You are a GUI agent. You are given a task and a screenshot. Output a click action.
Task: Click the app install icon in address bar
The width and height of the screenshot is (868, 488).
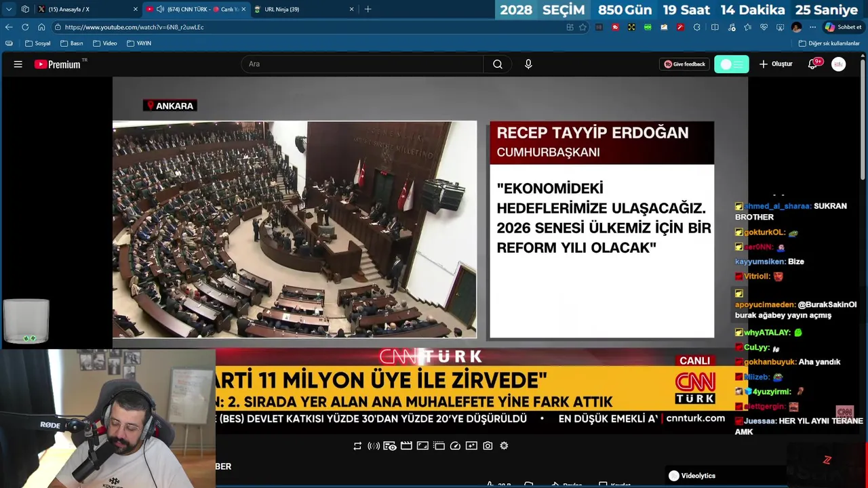570,27
